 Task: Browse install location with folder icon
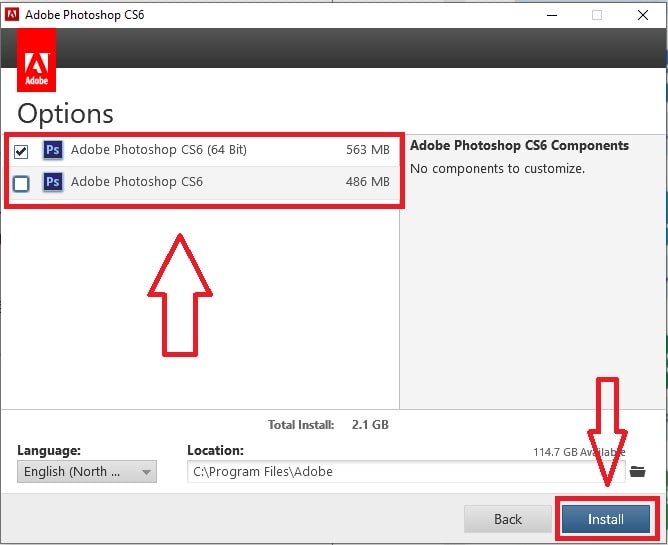637,471
